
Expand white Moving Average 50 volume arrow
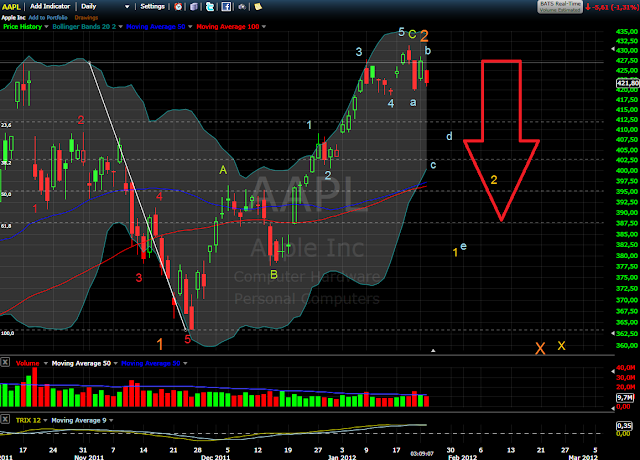tap(116, 363)
